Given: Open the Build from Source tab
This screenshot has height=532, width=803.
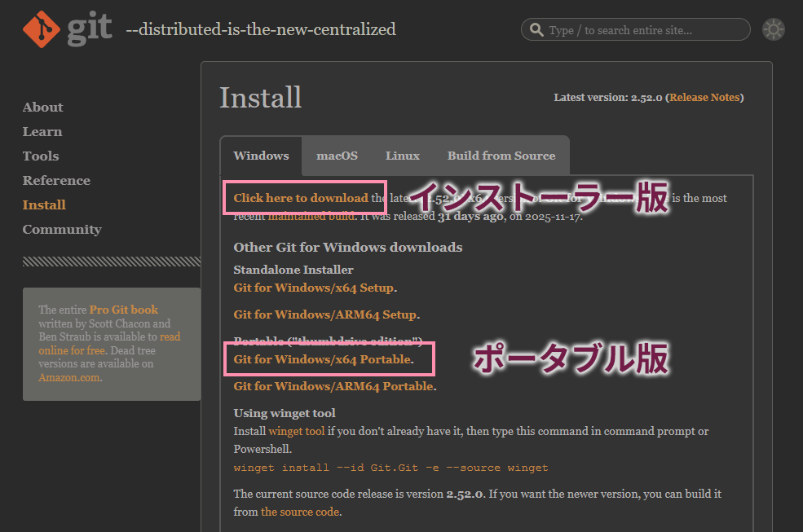Looking at the screenshot, I should (501, 156).
